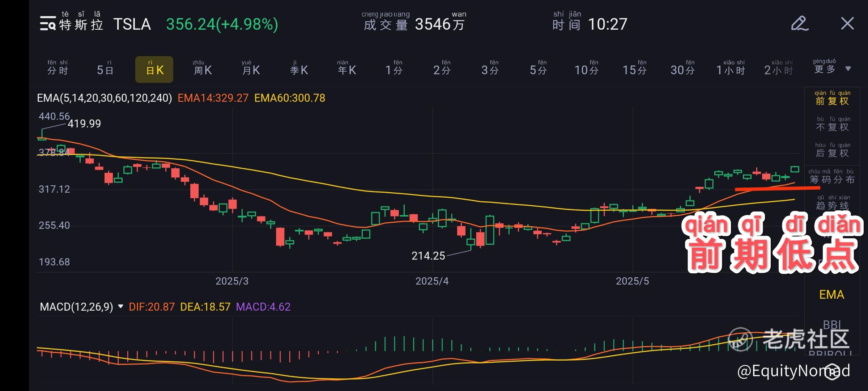Select the BBI indicator in sidebar
Image resolution: width=868 pixels, height=391 pixels.
tap(831, 325)
